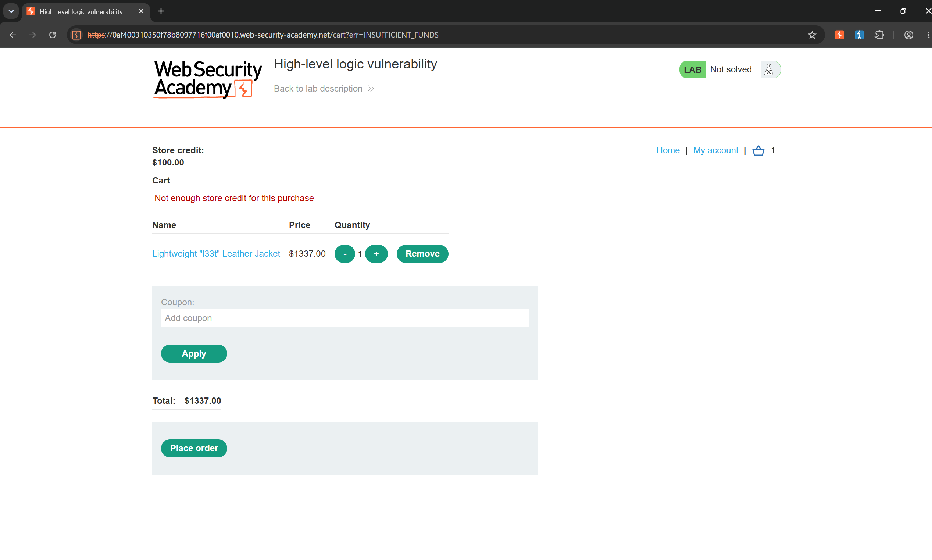Screen dimensions: 932x560
Task: Increase jacket quantity with plus button
Action: point(376,254)
